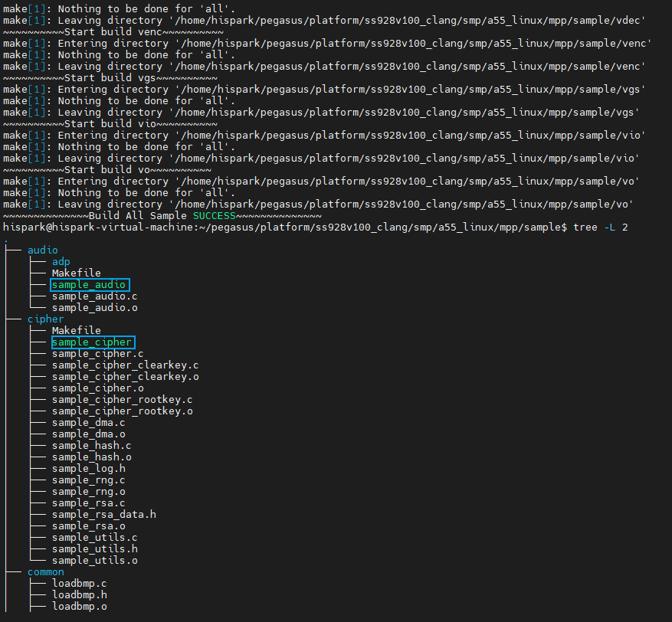Click the Makefile entry under the cipher directory
Viewport: 672px width, 622px height.
point(77,331)
